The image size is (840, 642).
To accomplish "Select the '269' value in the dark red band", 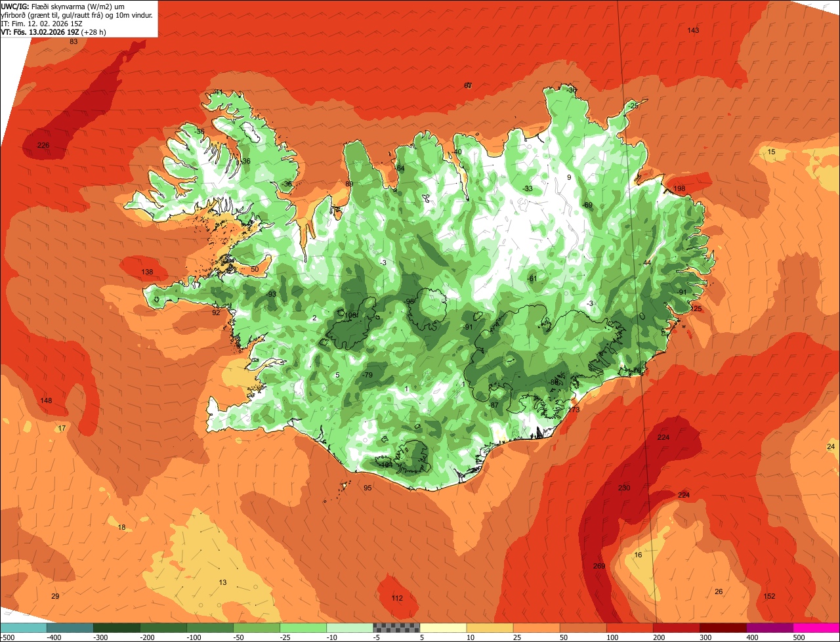I will (x=599, y=566).
